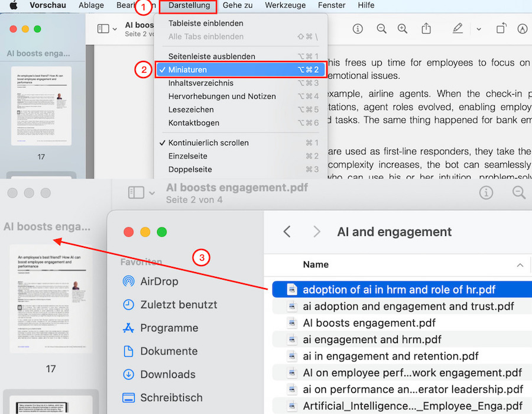
Task: Select Einzelseite display mode
Action: click(241, 156)
